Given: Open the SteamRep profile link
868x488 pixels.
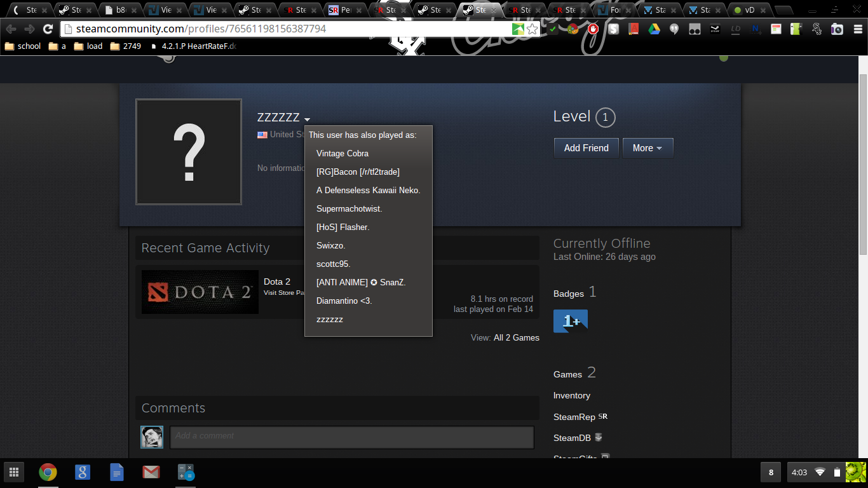Looking at the screenshot, I should 574,417.
